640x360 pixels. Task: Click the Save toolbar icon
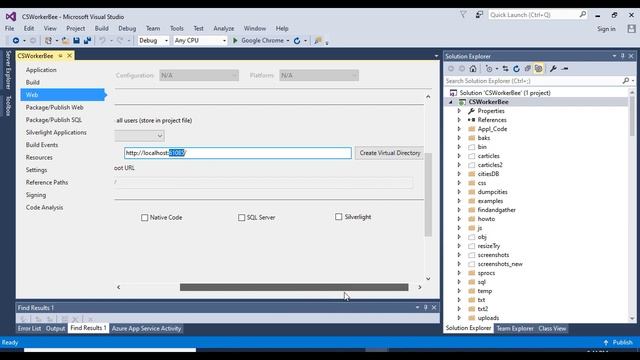(x=76, y=40)
